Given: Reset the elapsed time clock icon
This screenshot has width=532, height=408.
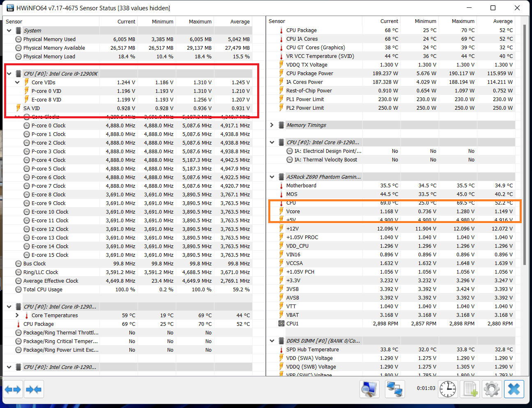Looking at the screenshot, I should (x=447, y=389).
